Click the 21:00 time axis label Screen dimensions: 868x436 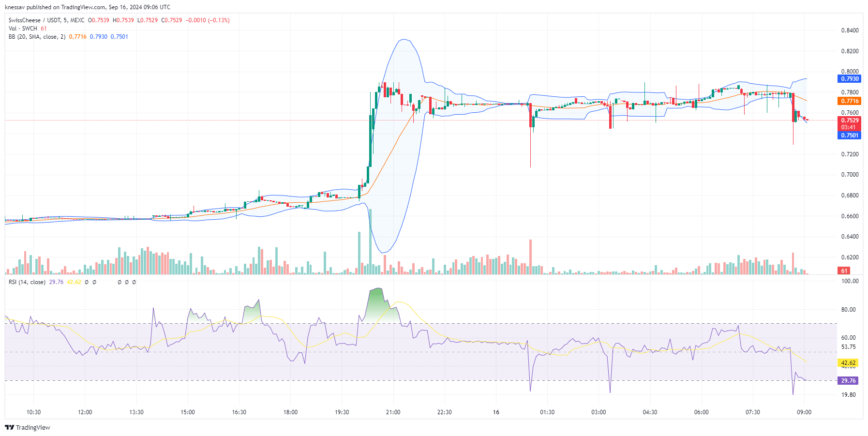[x=393, y=412]
